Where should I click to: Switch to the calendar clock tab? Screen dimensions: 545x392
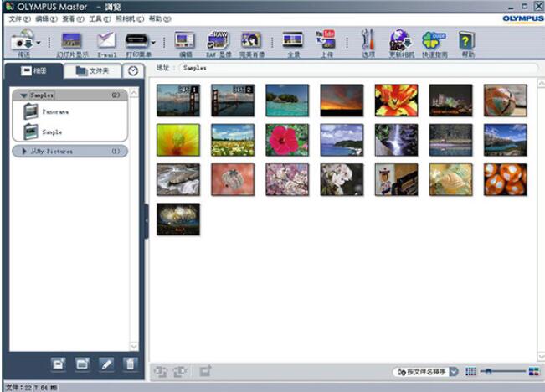133,71
